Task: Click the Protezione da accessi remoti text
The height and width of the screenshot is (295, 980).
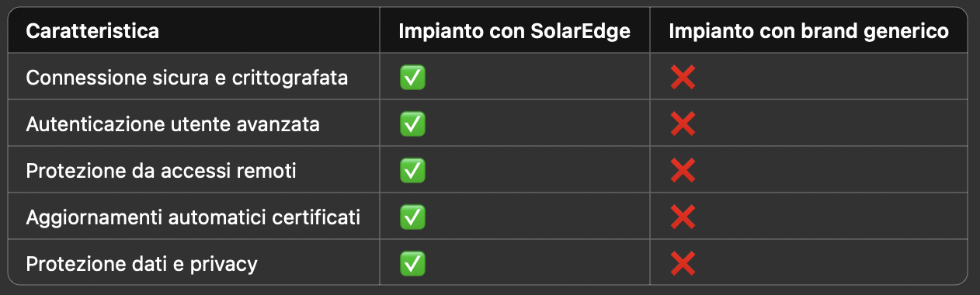Action: pyautogui.click(x=162, y=171)
